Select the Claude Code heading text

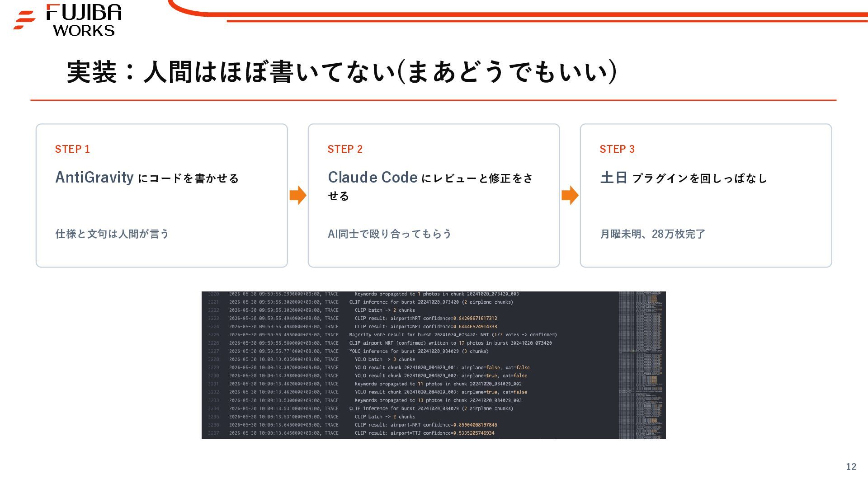click(373, 177)
